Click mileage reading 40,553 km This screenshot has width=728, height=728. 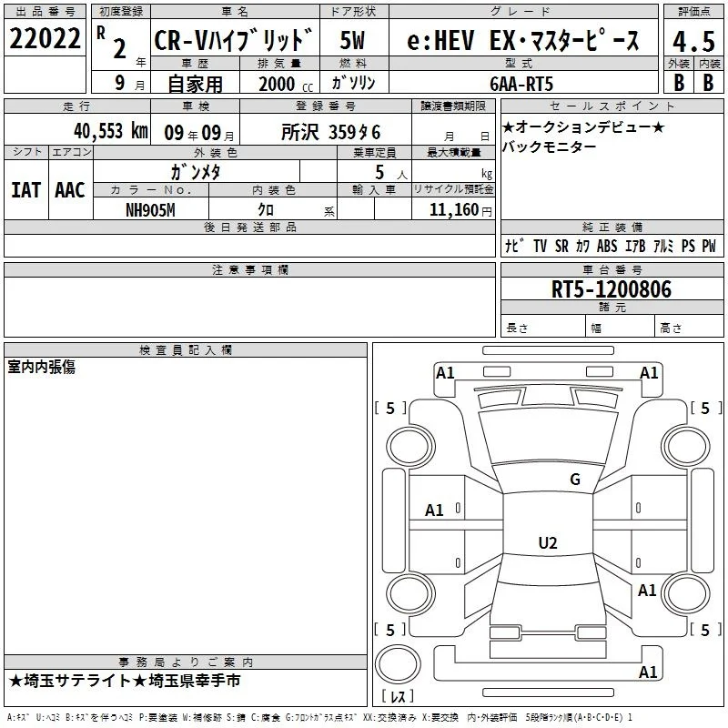[111, 131]
